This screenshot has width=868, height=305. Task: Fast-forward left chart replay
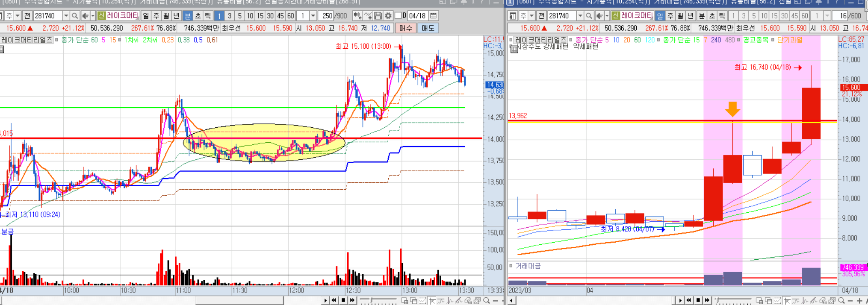click(x=352, y=300)
